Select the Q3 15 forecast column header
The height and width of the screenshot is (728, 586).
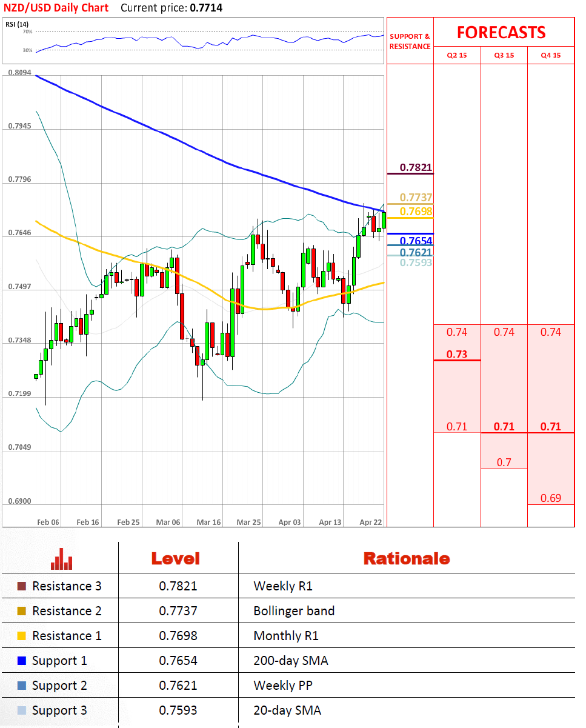tap(504, 55)
